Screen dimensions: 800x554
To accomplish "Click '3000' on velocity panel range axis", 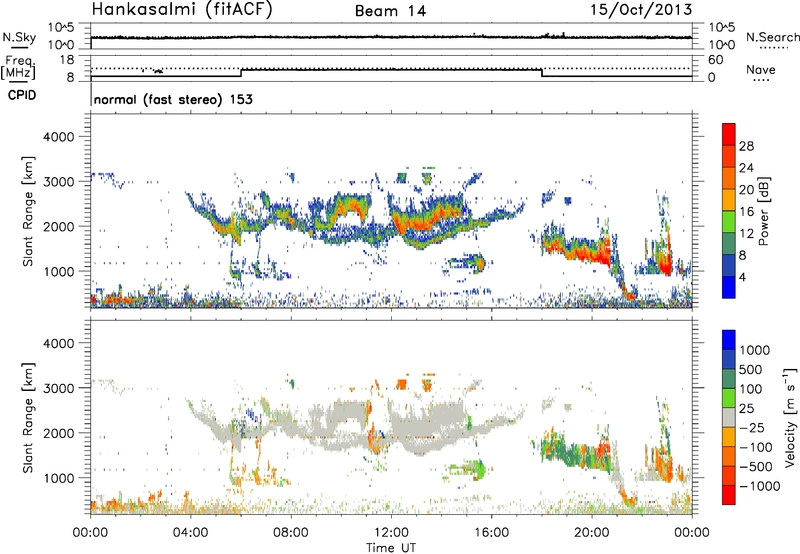I will pyautogui.click(x=59, y=388).
